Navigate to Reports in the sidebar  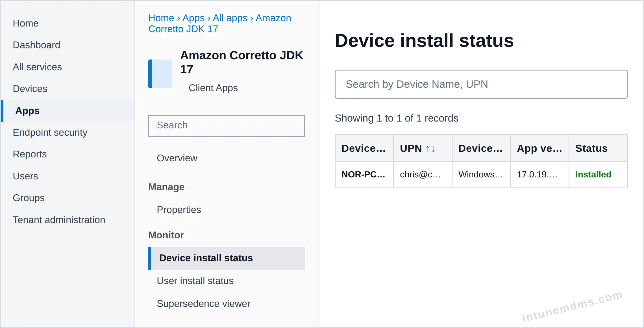[30, 154]
